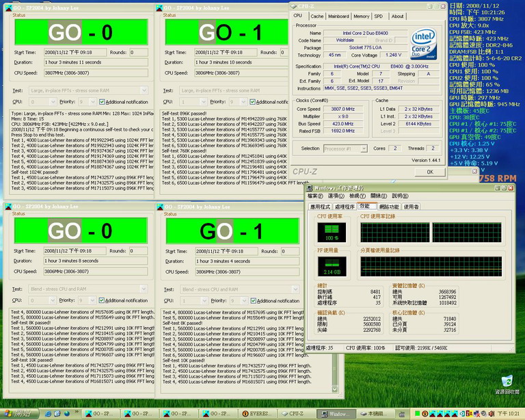
Task: Switch to the Cache tab in CPU-Z
Action: (x=317, y=16)
